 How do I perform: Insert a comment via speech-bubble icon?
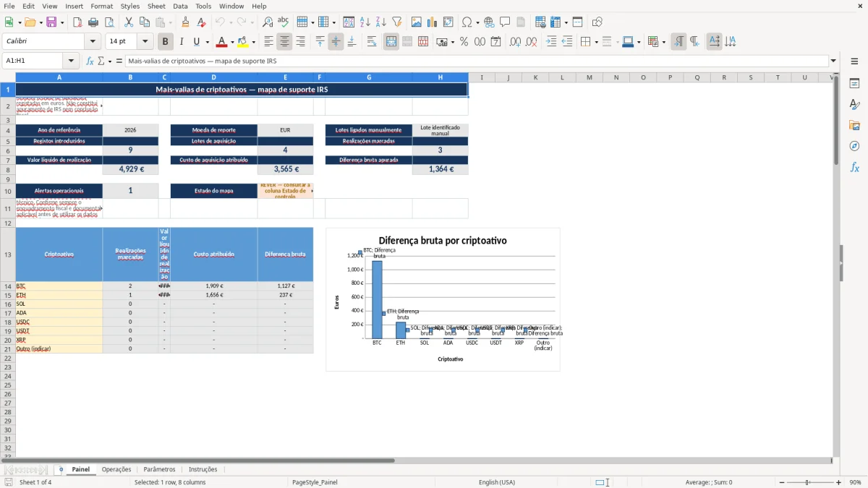[x=505, y=22]
